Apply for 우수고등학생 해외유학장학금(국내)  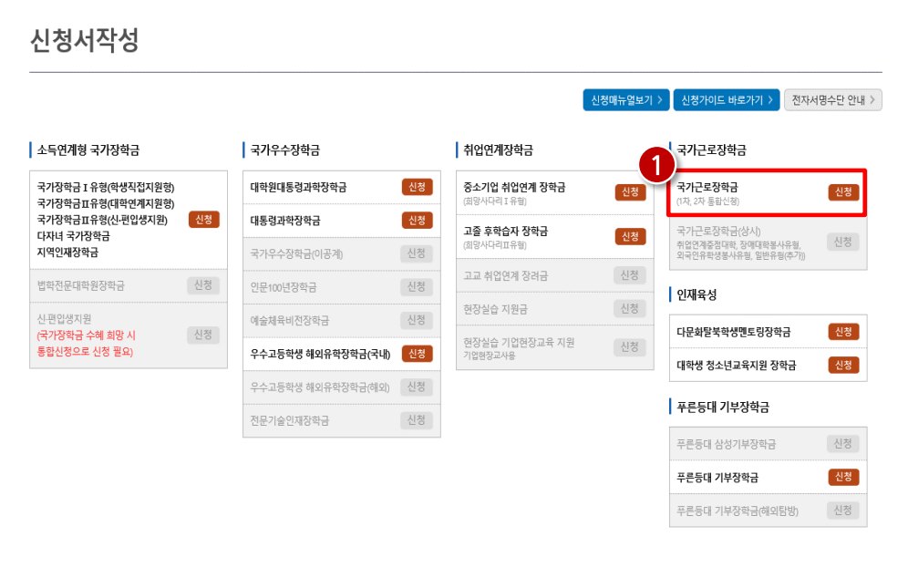click(x=418, y=352)
